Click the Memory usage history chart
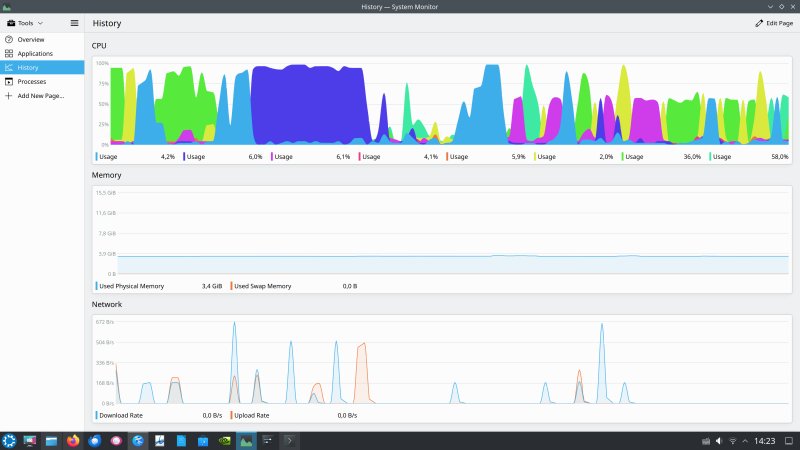This screenshot has width=800, height=450. 442,233
